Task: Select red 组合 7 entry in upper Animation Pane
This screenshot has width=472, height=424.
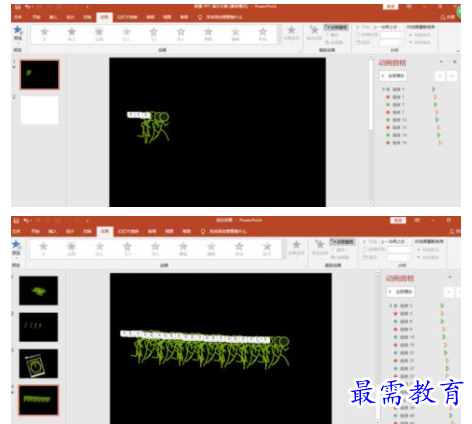Action: click(x=396, y=112)
